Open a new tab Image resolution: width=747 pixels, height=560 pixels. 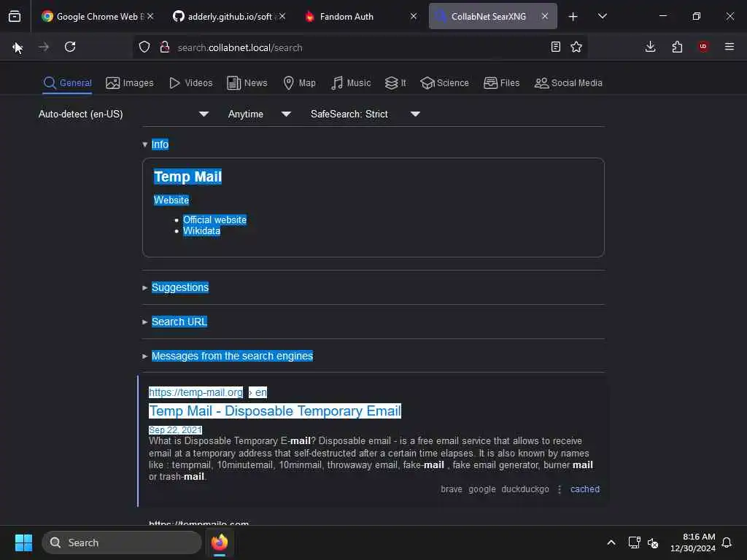tap(573, 17)
